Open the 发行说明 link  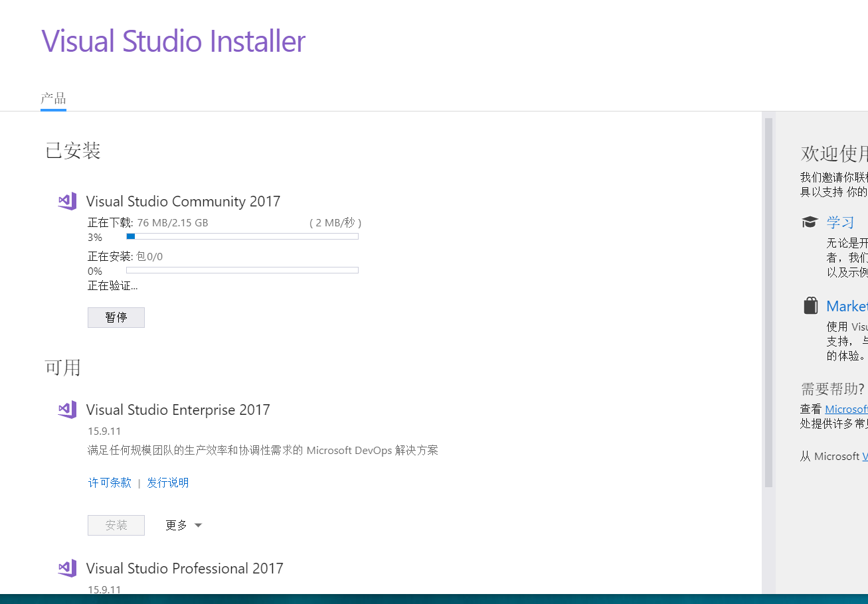tap(168, 483)
